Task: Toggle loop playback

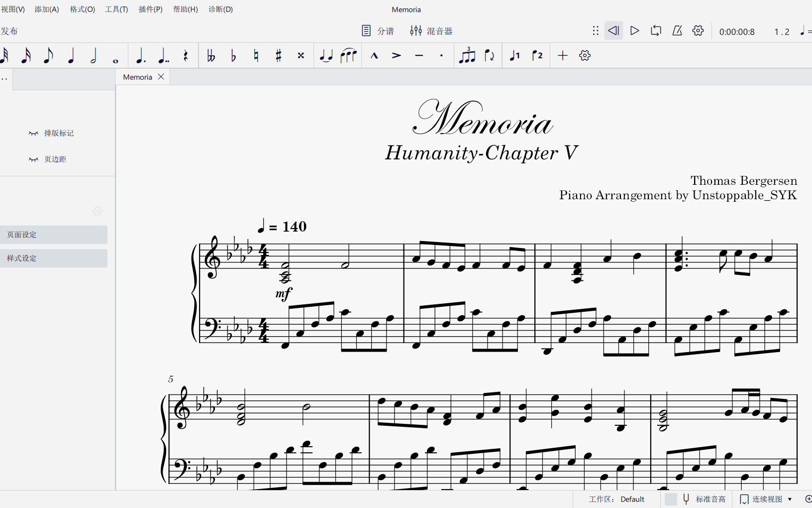Action: point(656,31)
